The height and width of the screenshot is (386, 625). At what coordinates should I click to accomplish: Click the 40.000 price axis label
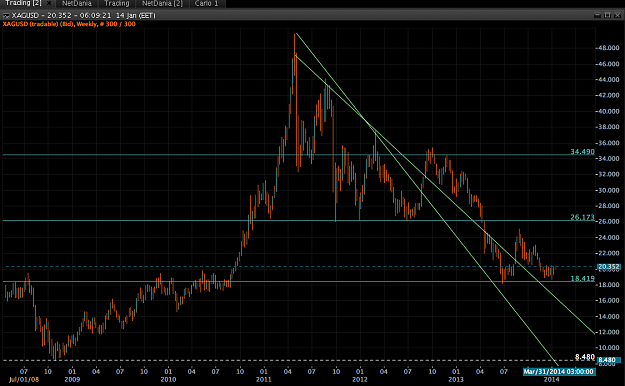(x=609, y=111)
